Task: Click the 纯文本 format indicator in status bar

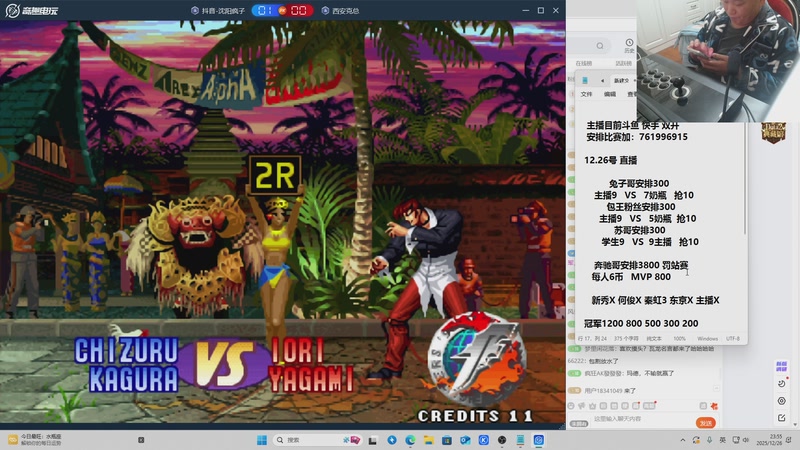Action: [x=654, y=339]
